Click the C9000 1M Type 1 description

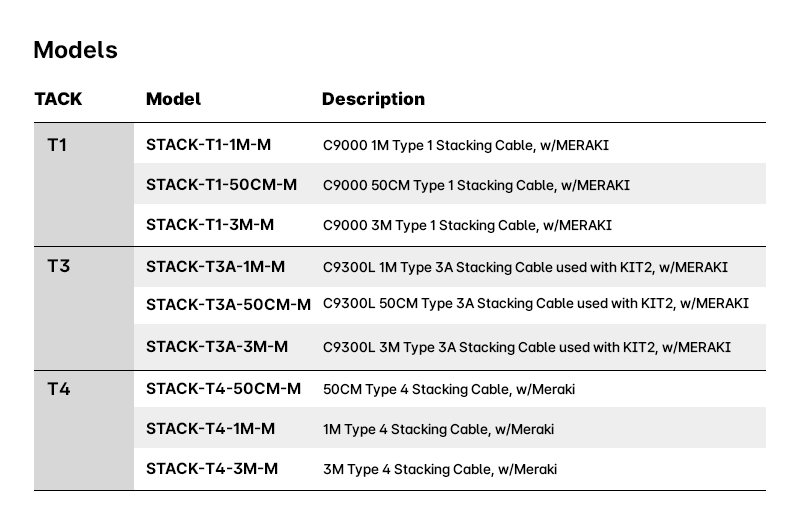465,145
